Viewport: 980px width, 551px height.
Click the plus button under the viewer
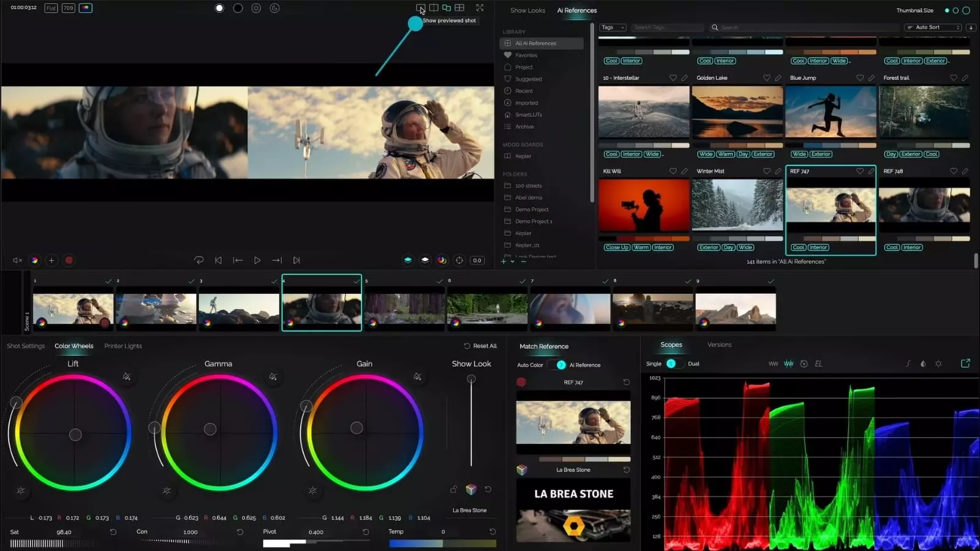pyautogui.click(x=51, y=260)
